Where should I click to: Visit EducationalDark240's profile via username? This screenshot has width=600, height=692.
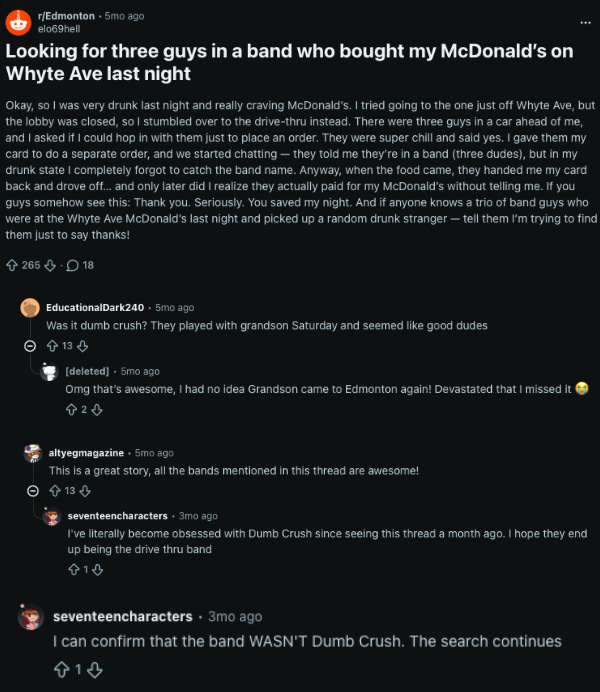pos(95,308)
